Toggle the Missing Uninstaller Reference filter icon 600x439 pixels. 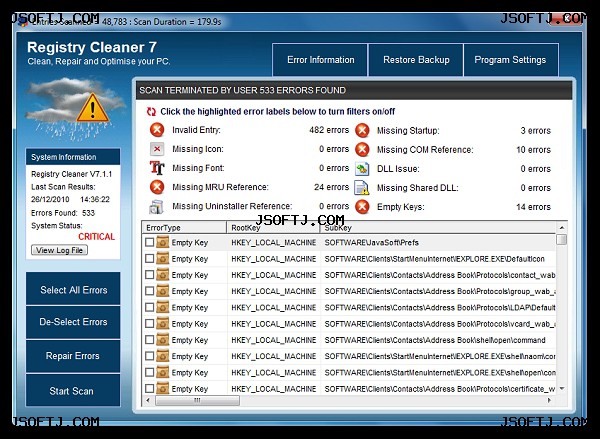(157, 206)
